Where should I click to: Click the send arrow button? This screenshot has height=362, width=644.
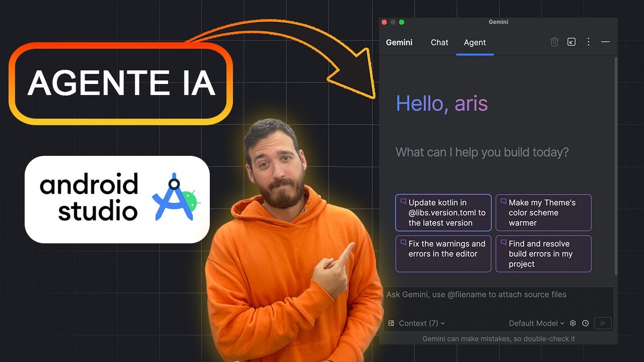(603, 323)
